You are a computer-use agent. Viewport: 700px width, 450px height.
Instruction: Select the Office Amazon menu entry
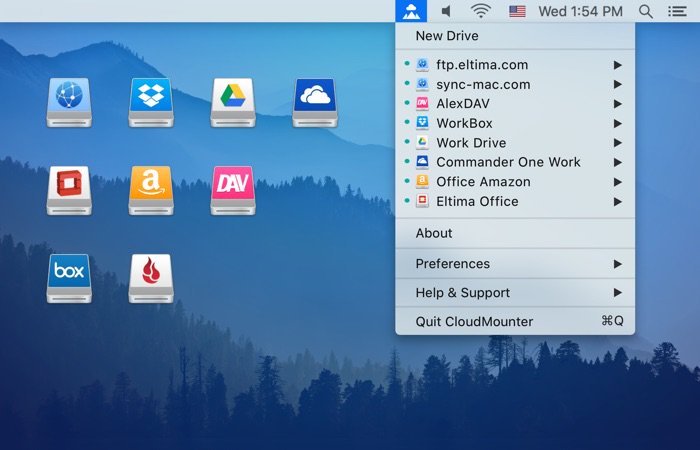tap(515, 182)
